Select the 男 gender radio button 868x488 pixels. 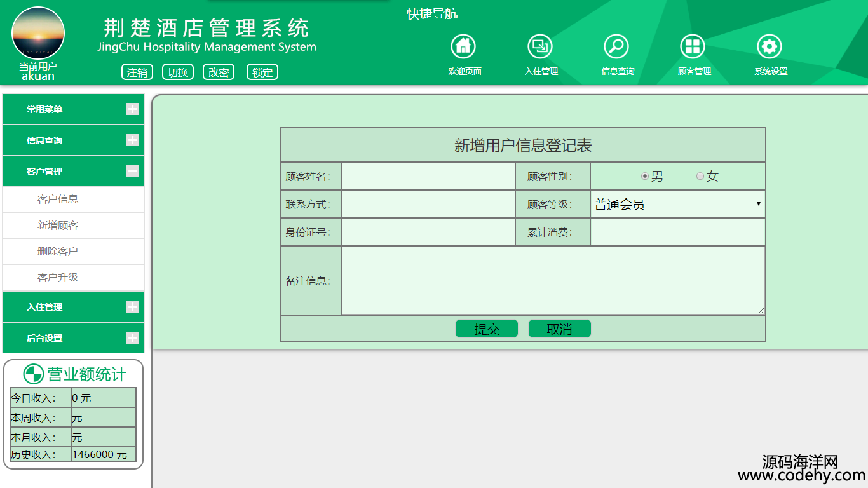coord(645,176)
